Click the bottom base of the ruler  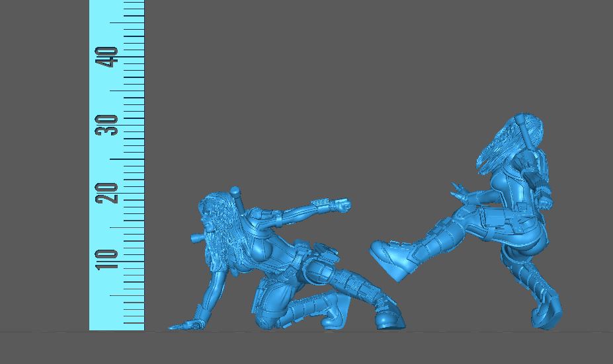coord(116,326)
